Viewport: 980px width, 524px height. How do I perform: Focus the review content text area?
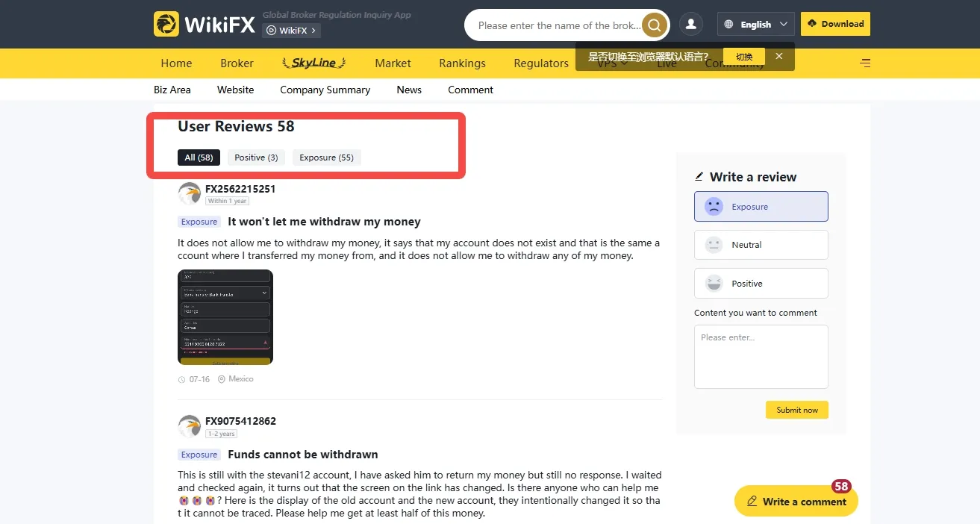(761, 357)
